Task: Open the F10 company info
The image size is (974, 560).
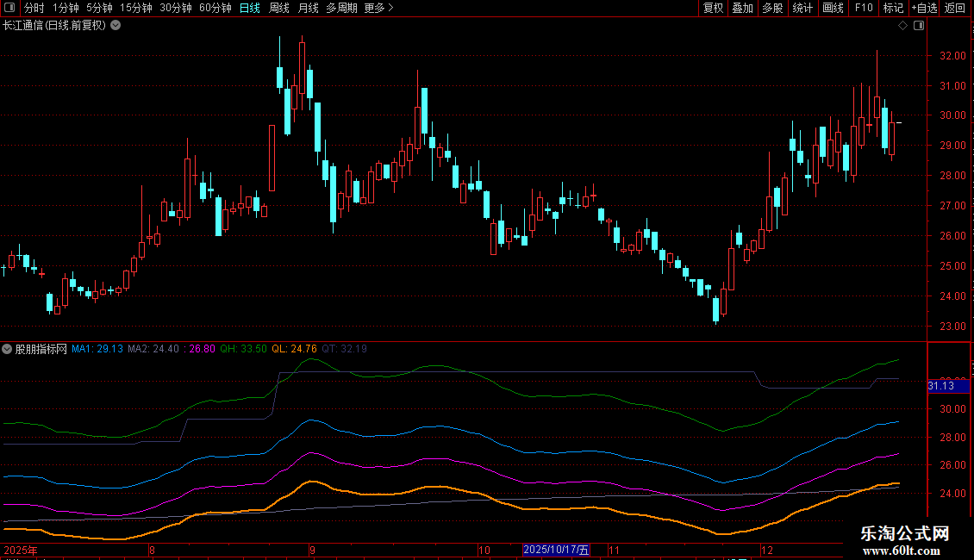Action: click(863, 9)
